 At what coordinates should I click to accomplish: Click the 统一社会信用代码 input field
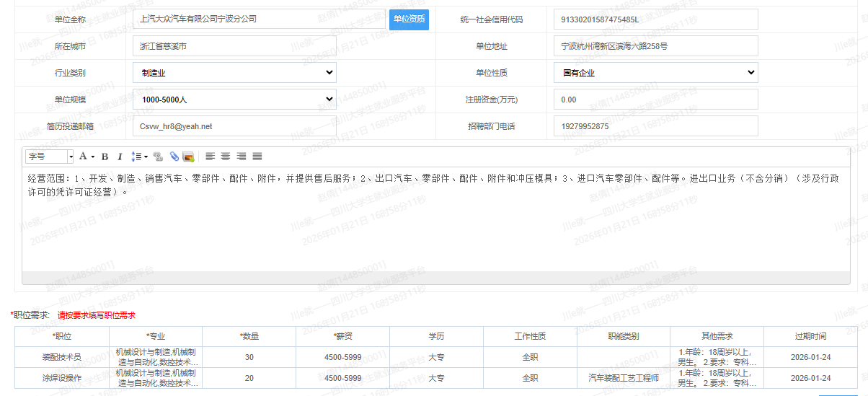(656, 19)
